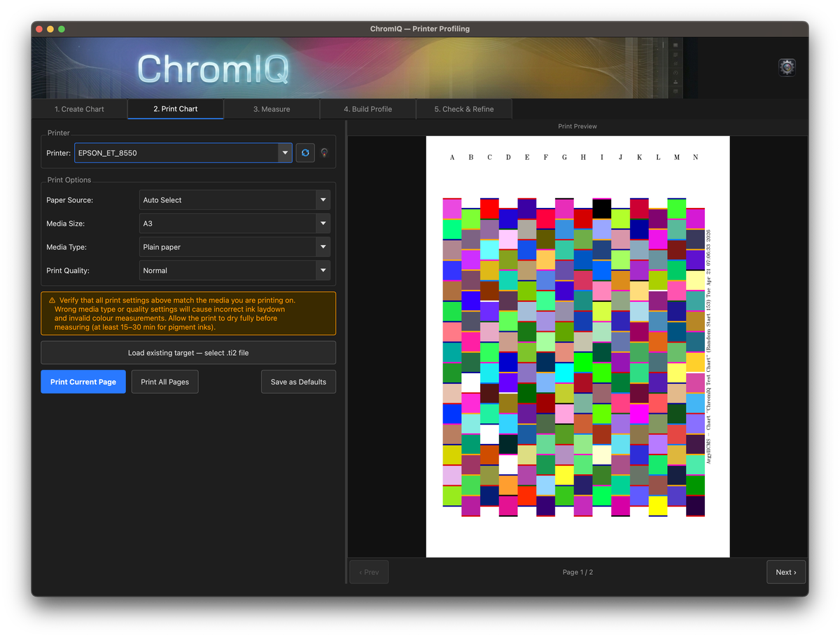
Task: Click the black patch atop column I
Action: 602,209
